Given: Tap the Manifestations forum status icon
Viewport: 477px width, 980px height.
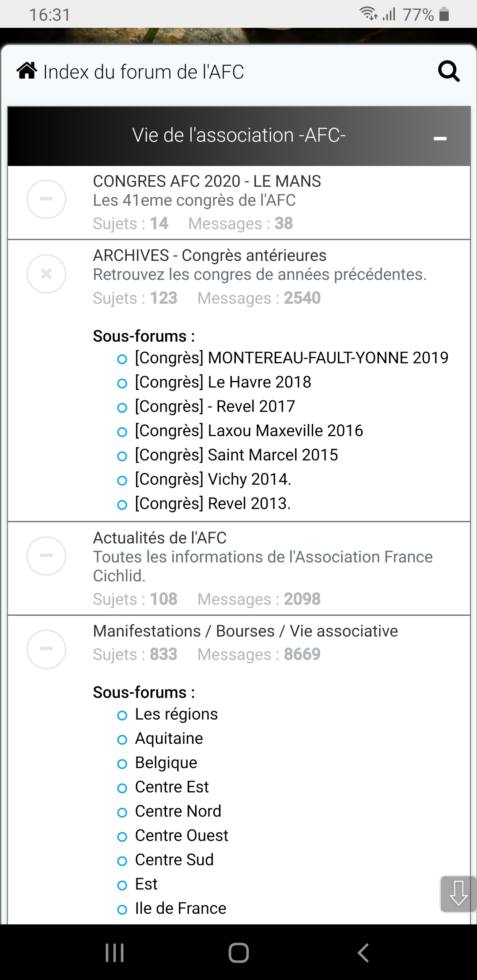Looking at the screenshot, I should (46, 649).
